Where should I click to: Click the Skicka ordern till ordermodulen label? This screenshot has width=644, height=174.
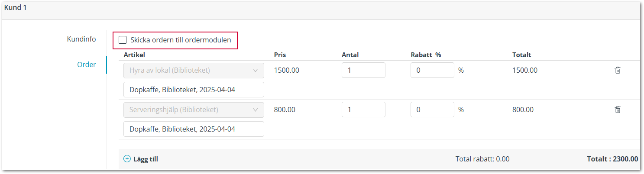point(181,40)
